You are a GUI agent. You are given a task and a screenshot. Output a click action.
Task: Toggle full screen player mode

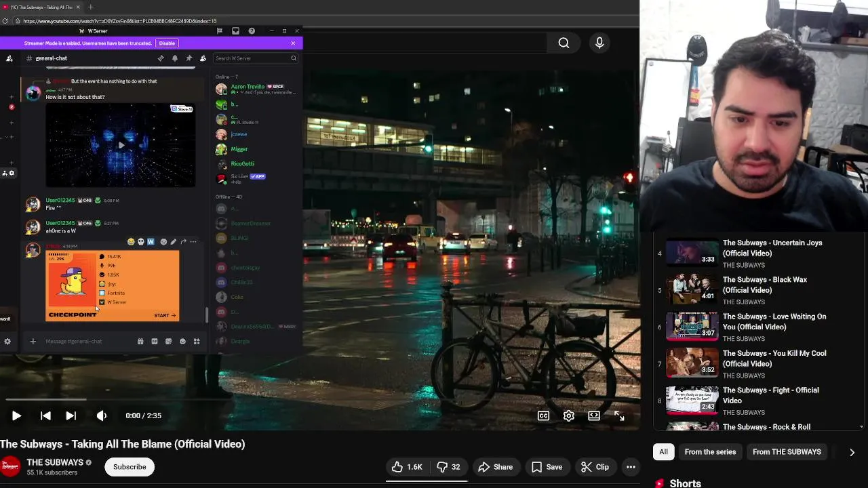[x=619, y=415]
